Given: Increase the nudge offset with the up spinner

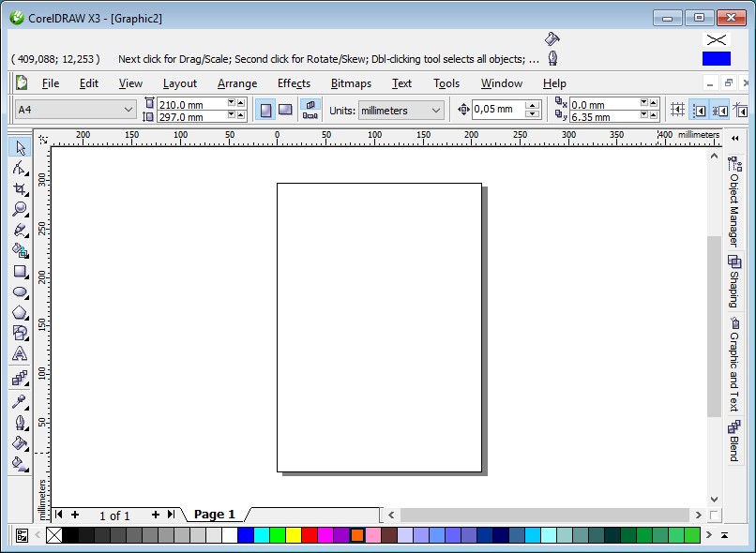Looking at the screenshot, I should (x=532, y=105).
